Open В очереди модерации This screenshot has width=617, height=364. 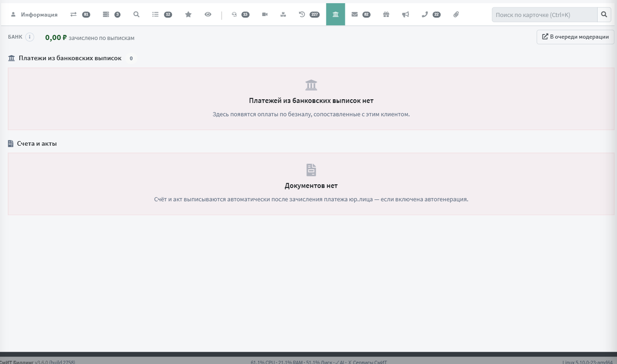tap(575, 37)
